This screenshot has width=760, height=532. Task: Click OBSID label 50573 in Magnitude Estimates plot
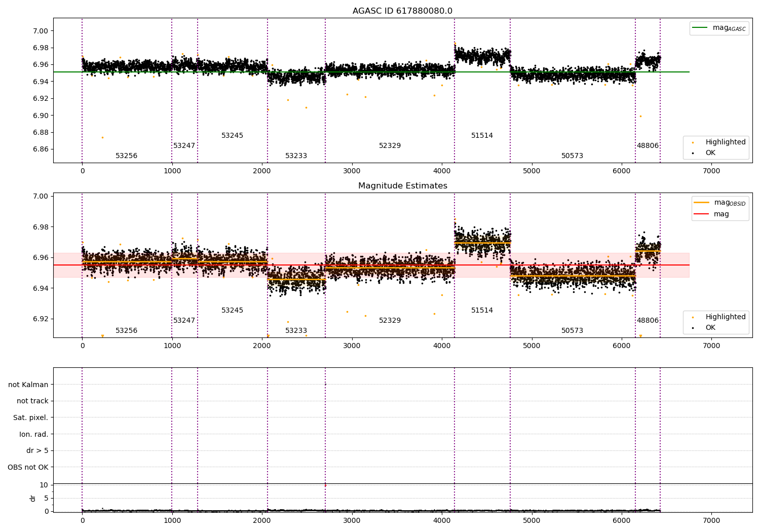pos(572,331)
